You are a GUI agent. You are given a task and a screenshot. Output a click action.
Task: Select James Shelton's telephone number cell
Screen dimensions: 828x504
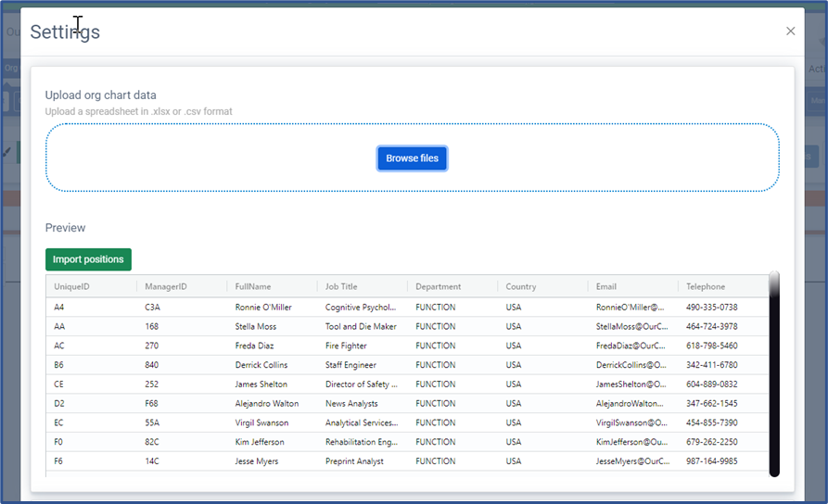pos(711,384)
